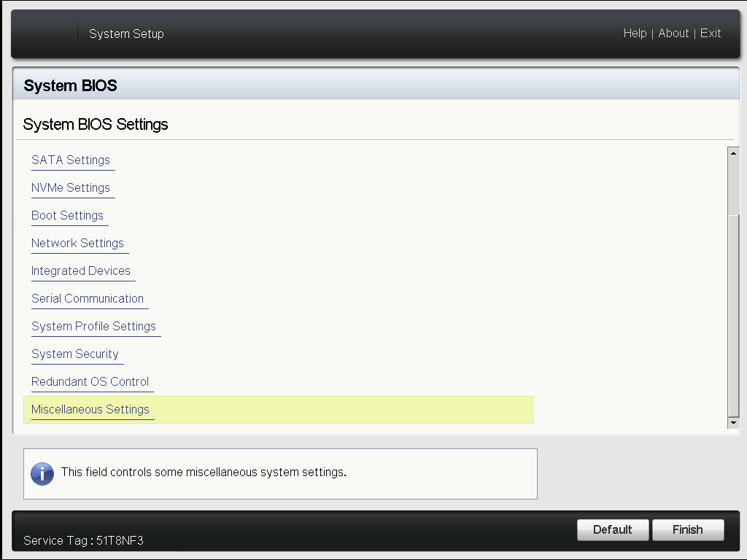Click the Finish button
Viewport: 747px width, 560px height.
pos(687,529)
